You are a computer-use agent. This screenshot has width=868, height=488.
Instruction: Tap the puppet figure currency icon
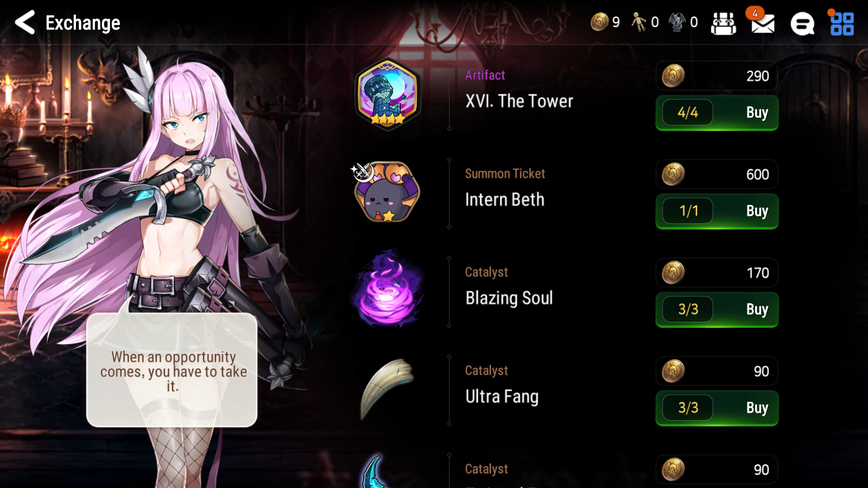(639, 22)
